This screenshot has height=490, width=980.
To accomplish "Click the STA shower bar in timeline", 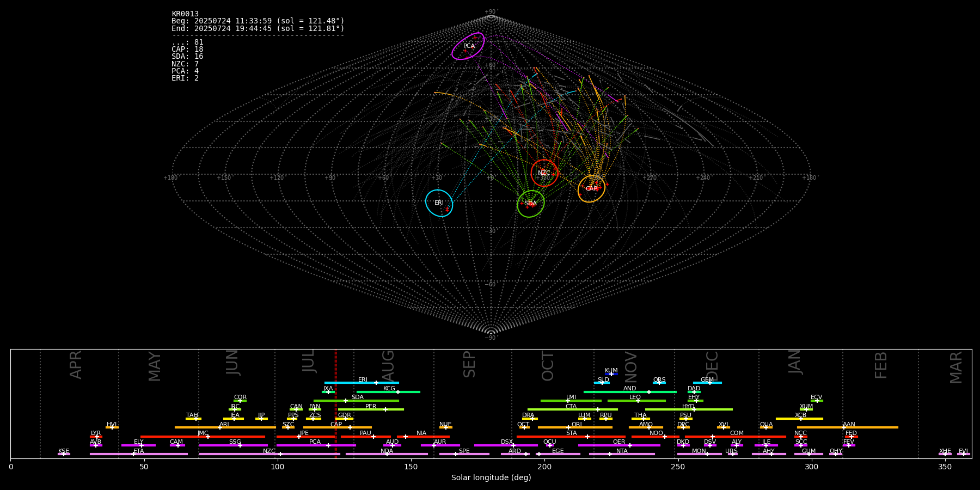I will pos(571,437).
